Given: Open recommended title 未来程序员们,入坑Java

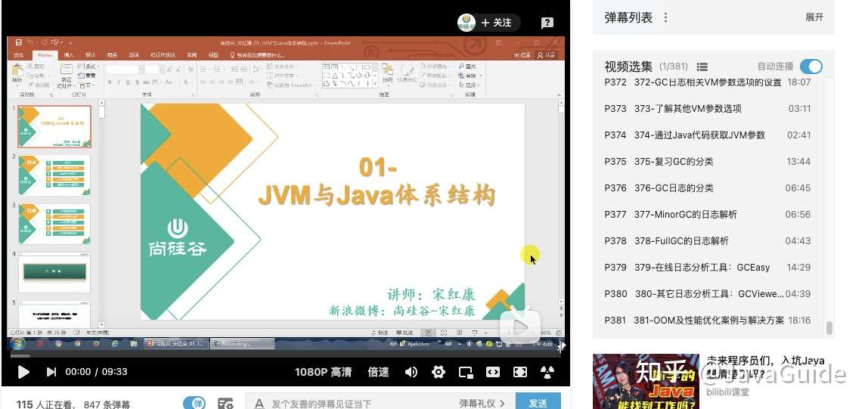Looking at the screenshot, I should [766, 367].
